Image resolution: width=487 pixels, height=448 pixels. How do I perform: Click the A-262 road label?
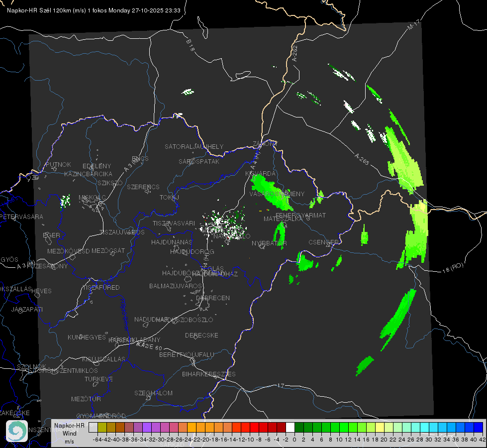click(x=295, y=53)
